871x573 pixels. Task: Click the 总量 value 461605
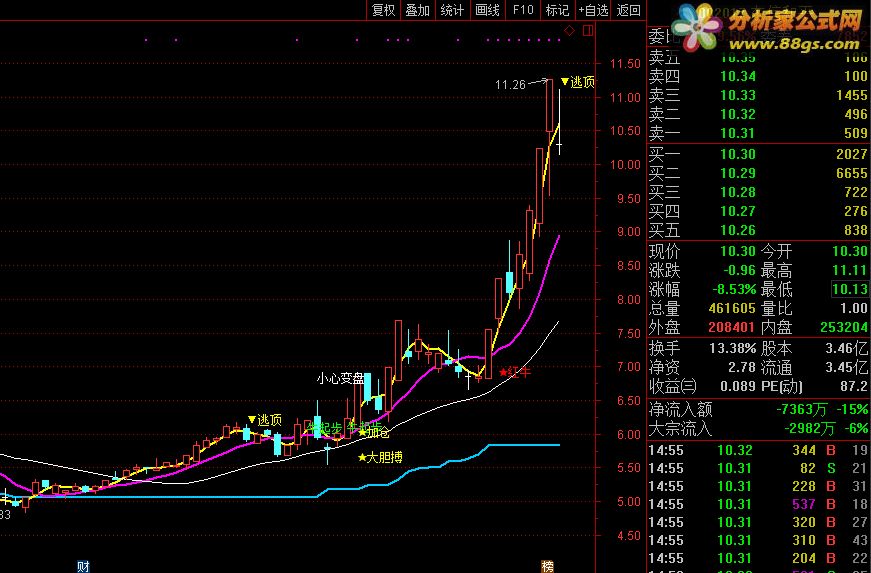[x=732, y=308]
